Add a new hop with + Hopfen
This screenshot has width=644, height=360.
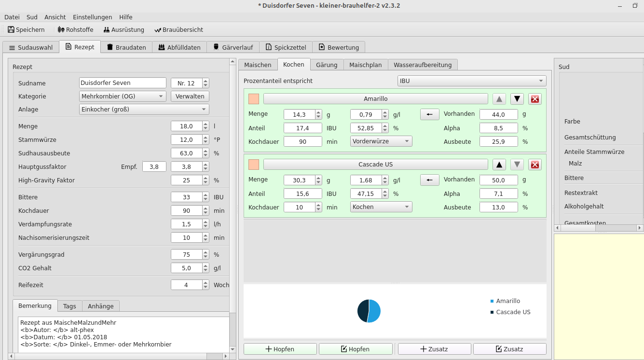pos(280,349)
